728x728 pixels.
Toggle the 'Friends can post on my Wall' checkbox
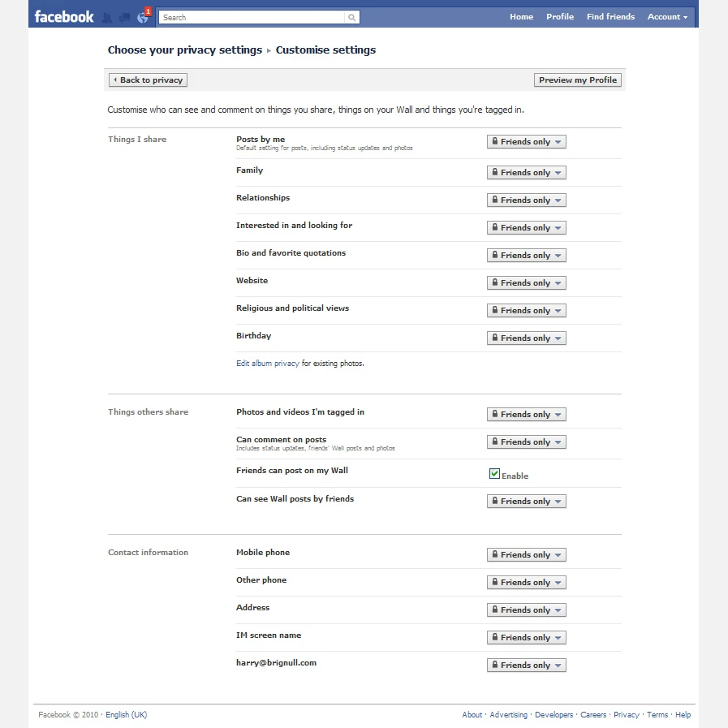(494, 474)
